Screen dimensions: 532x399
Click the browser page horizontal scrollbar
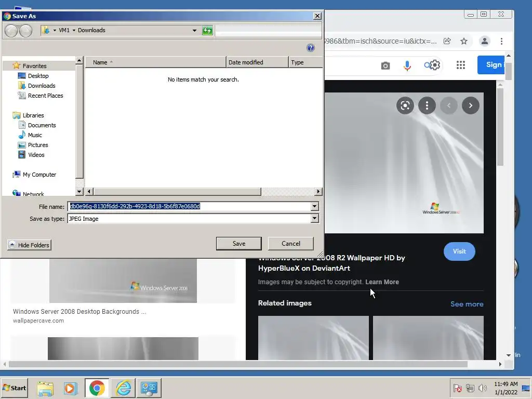[238, 364]
